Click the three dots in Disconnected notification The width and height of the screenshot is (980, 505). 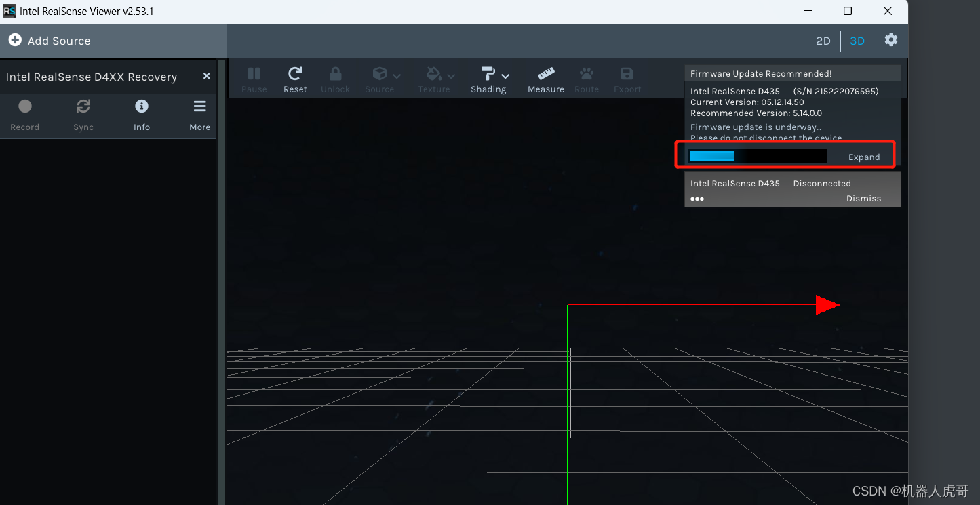697,199
